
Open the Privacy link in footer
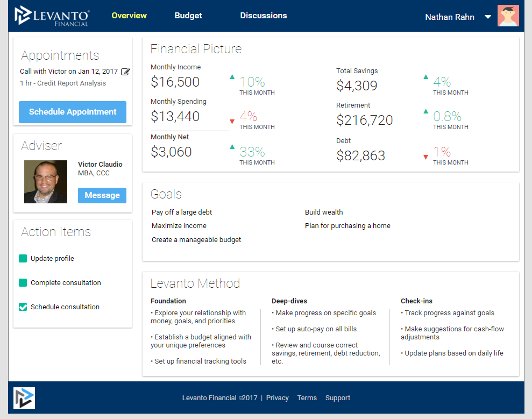(x=277, y=398)
